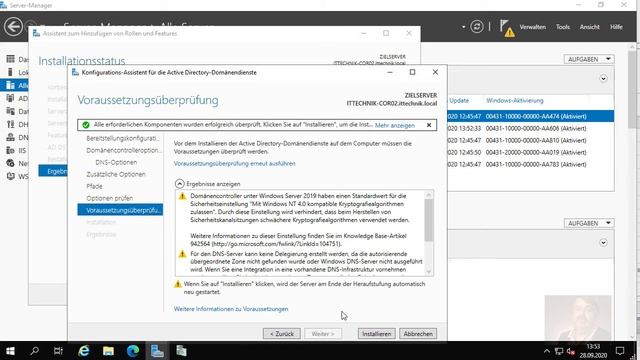Open the Windows Start menu
640x360 pixels.
[10, 351]
